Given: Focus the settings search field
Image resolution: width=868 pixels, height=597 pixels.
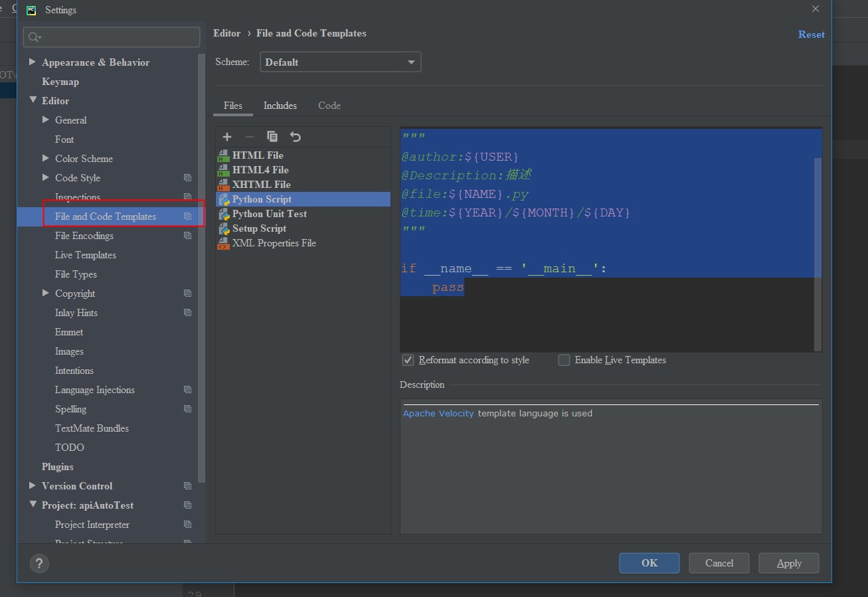Looking at the screenshot, I should [x=112, y=37].
